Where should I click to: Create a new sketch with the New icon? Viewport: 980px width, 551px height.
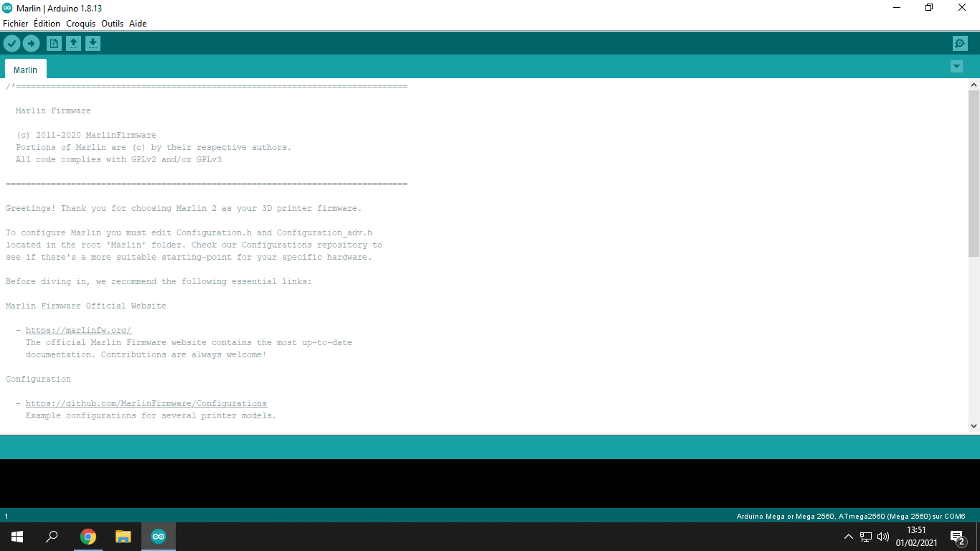click(x=54, y=44)
